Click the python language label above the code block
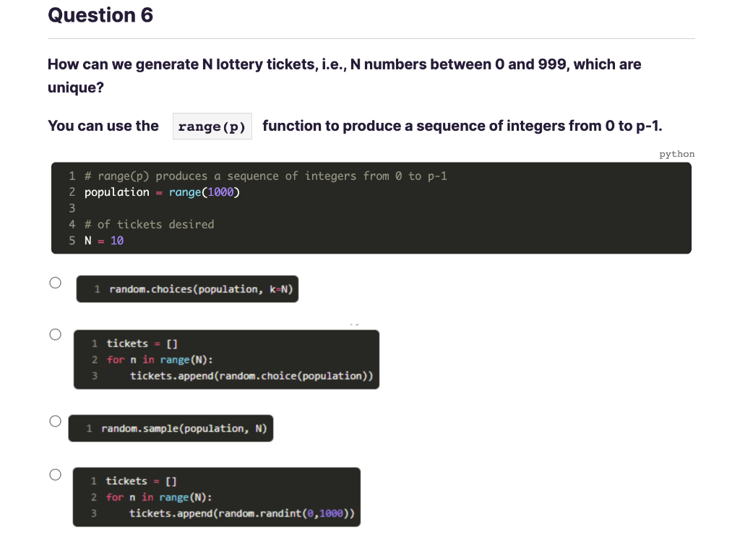Image resolution: width=740 pixels, height=560 pixels. (x=676, y=153)
